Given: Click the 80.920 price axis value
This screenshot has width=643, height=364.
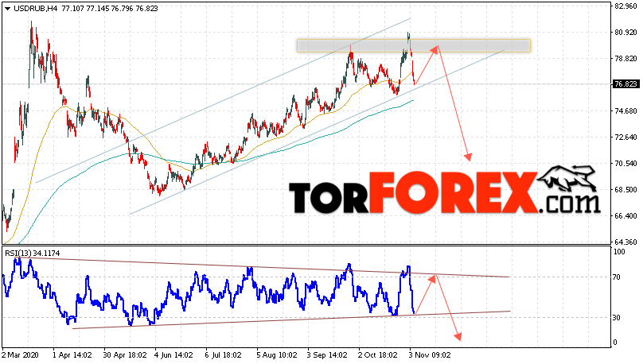Looking at the screenshot, I should [x=625, y=33].
